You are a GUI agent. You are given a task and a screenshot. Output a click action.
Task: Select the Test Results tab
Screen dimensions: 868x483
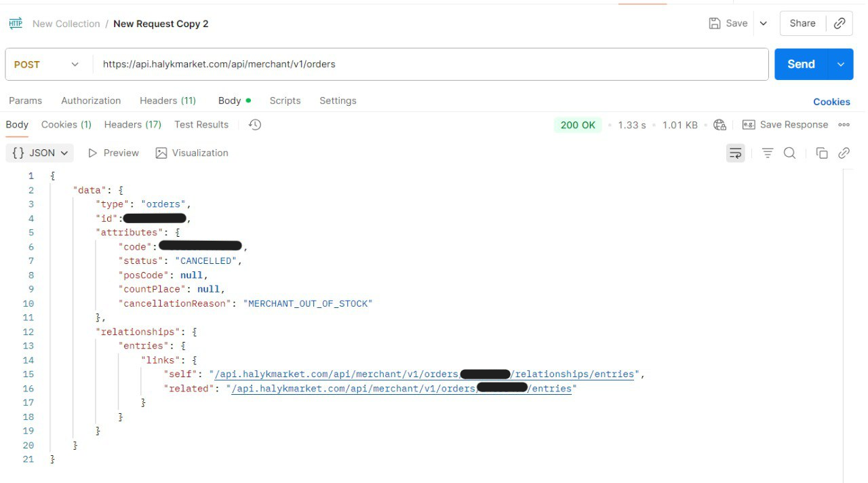201,125
